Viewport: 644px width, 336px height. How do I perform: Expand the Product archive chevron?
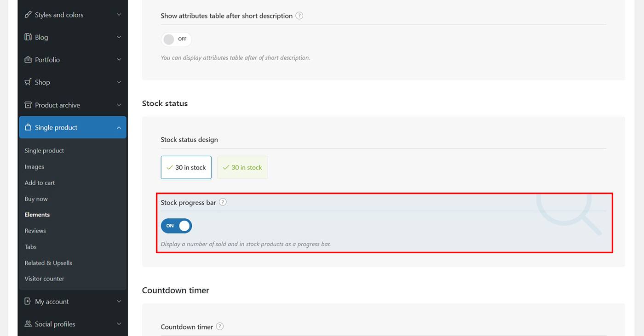click(x=119, y=105)
